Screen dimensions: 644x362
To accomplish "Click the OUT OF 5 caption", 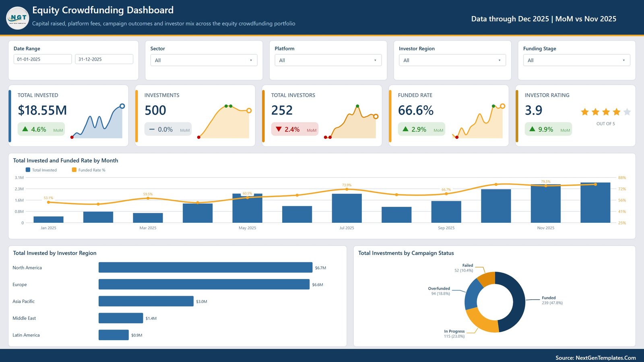I will pyautogui.click(x=606, y=124).
